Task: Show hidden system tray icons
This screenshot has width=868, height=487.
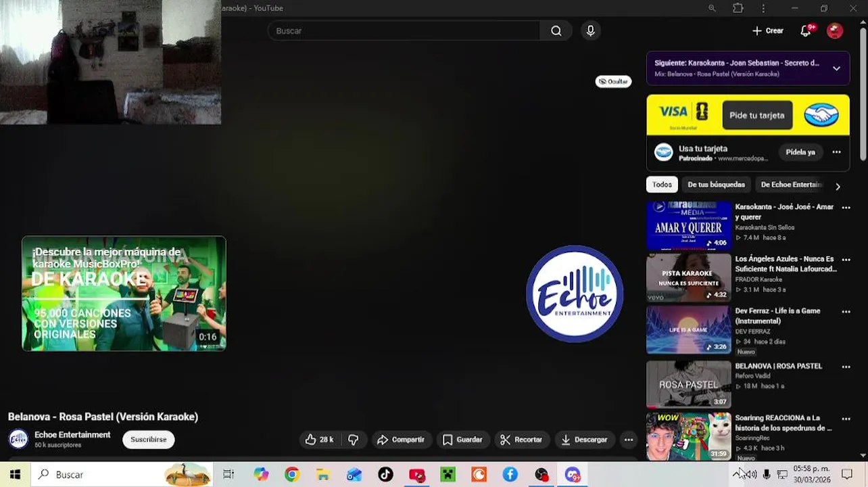Action: (737, 475)
